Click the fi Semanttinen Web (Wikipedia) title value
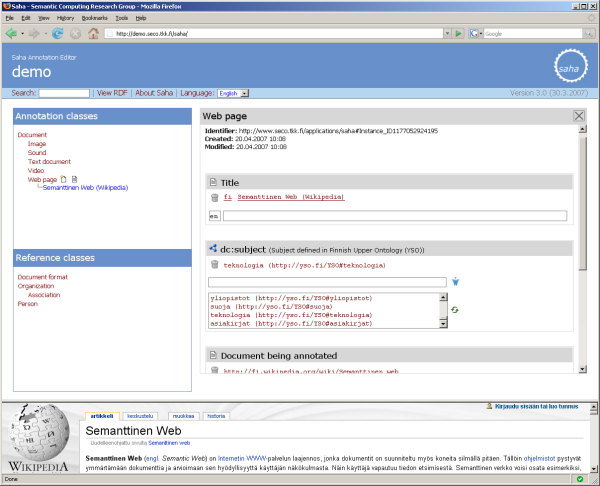This screenshot has width=600, height=486. pos(284,197)
